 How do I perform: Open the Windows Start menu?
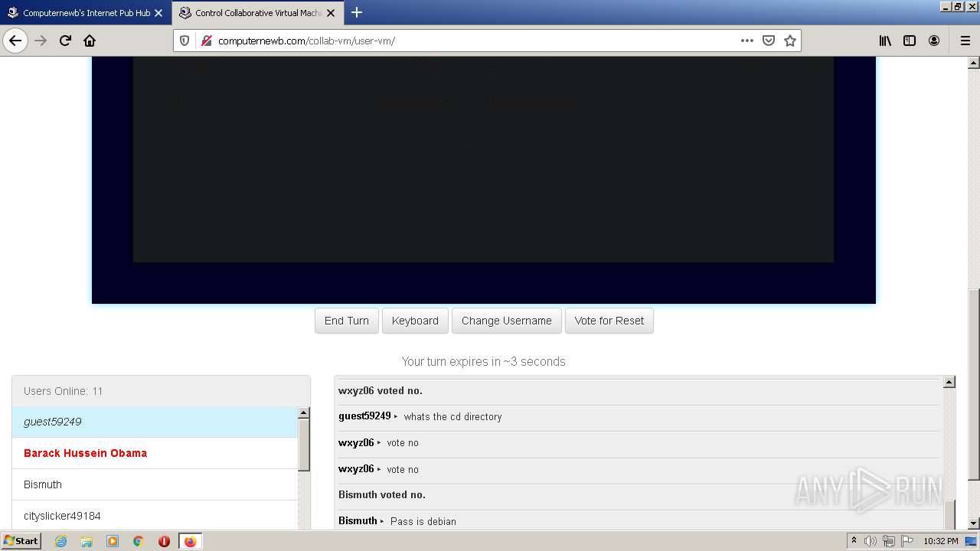click(x=21, y=540)
